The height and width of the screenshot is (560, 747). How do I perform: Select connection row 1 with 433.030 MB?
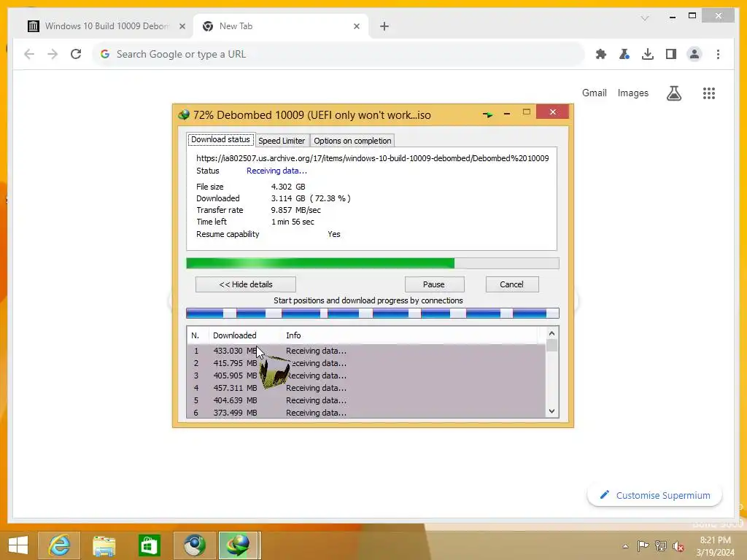click(366, 351)
